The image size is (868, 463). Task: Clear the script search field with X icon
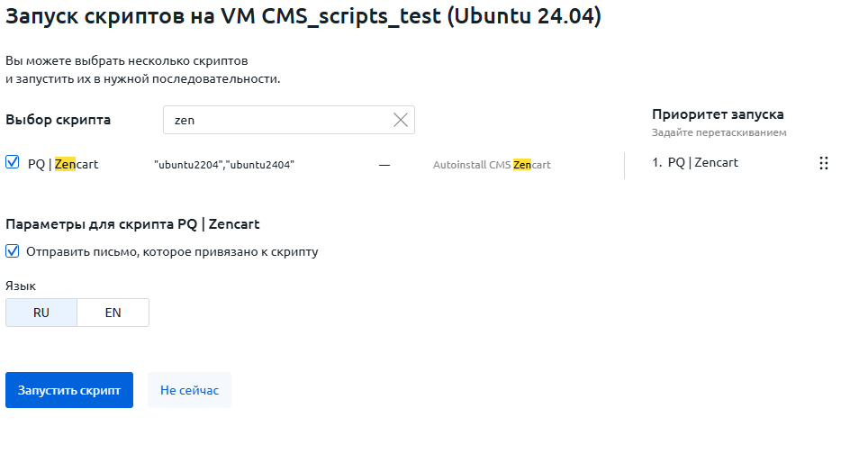[400, 120]
